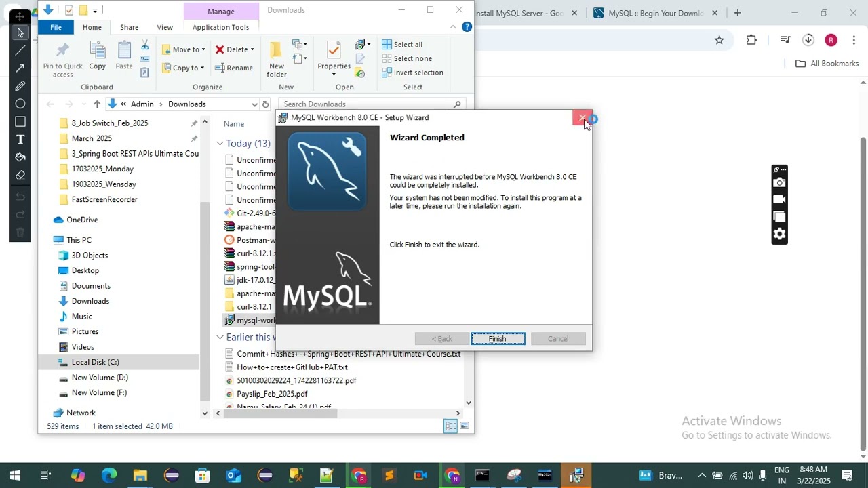868x488 pixels.
Task: Select the line drawing tool in annotation toolbar
Action: 20,50
